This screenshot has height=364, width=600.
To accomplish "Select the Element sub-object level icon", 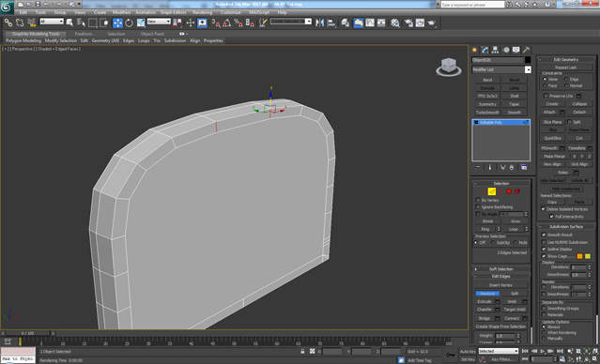I will tap(517, 191).
